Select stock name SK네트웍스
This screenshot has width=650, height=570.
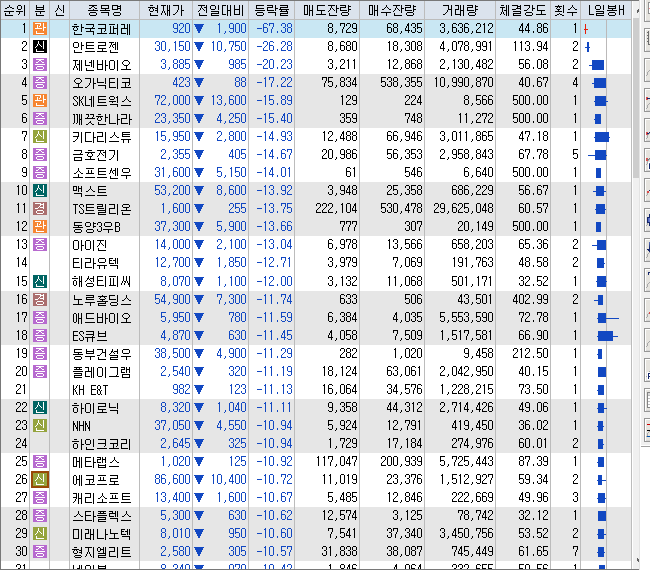[102, 101]
